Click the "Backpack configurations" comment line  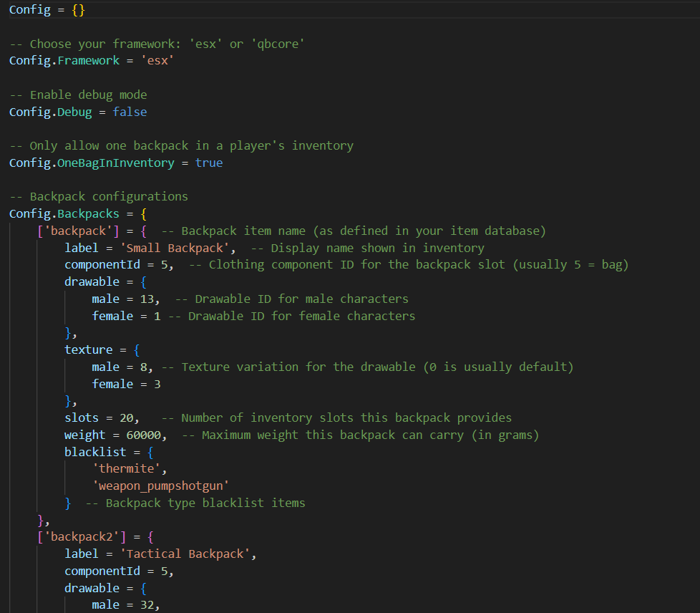(x=108, y=196)
